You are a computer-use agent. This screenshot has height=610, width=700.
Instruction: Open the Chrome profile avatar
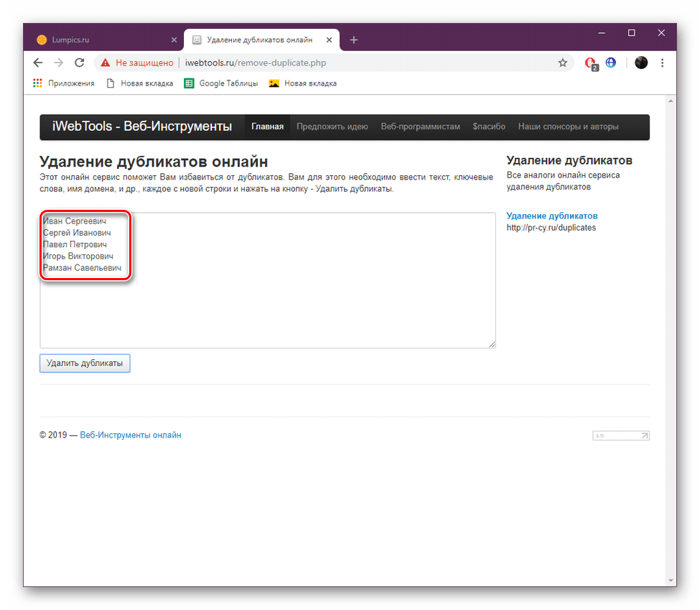tap(640, 63)
